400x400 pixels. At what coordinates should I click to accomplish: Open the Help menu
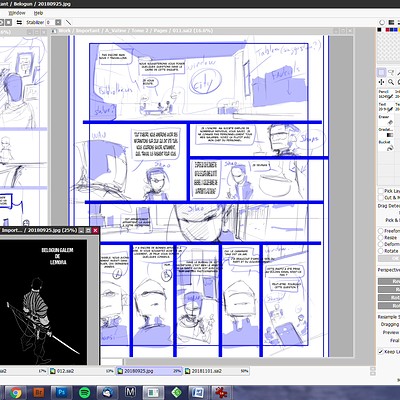[x=38, y=13]
